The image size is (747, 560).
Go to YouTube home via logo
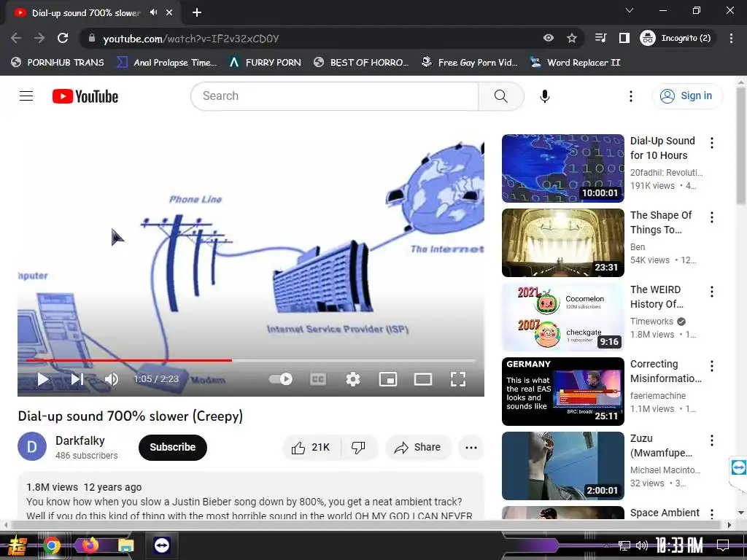(85, 96)
